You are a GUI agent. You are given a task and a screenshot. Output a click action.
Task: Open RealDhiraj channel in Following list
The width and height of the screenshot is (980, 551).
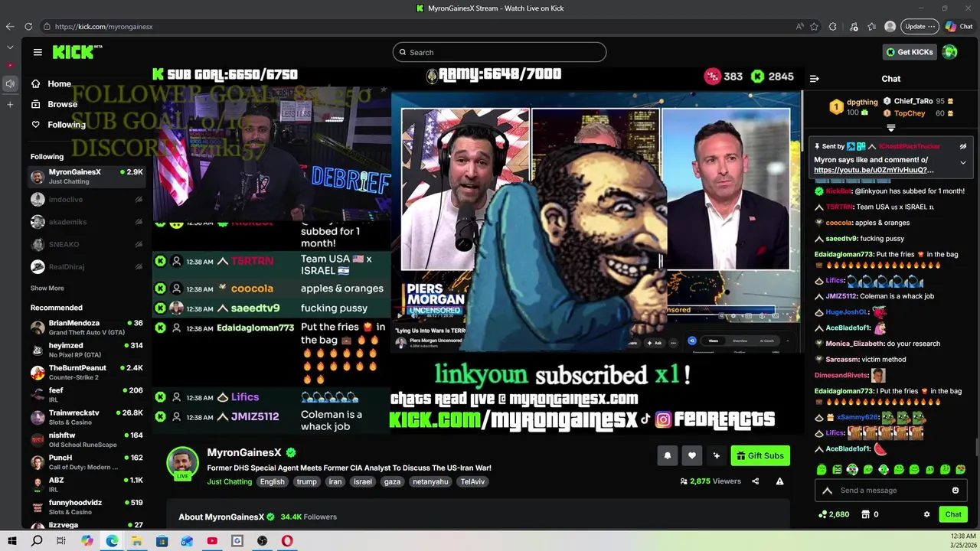tap(87, 266)
